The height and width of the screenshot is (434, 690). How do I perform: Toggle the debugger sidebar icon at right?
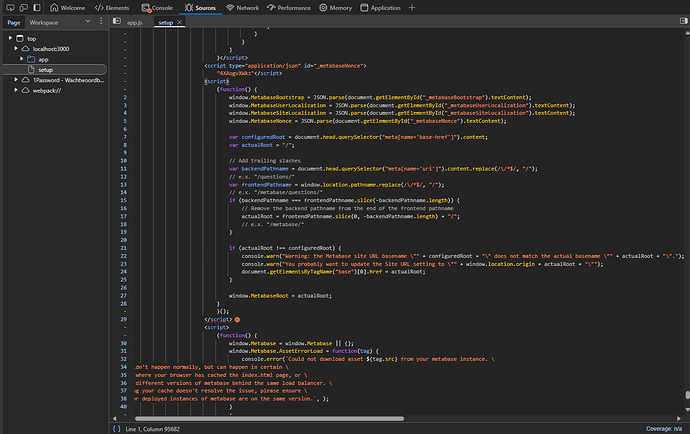coord(683,21)
